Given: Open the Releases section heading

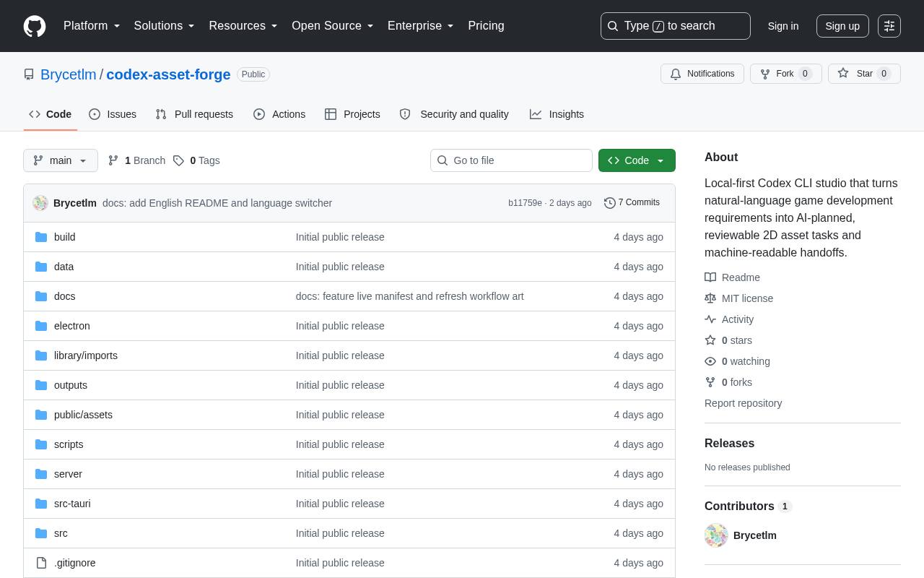Looking at the screenshot, I should coord(729,444).
